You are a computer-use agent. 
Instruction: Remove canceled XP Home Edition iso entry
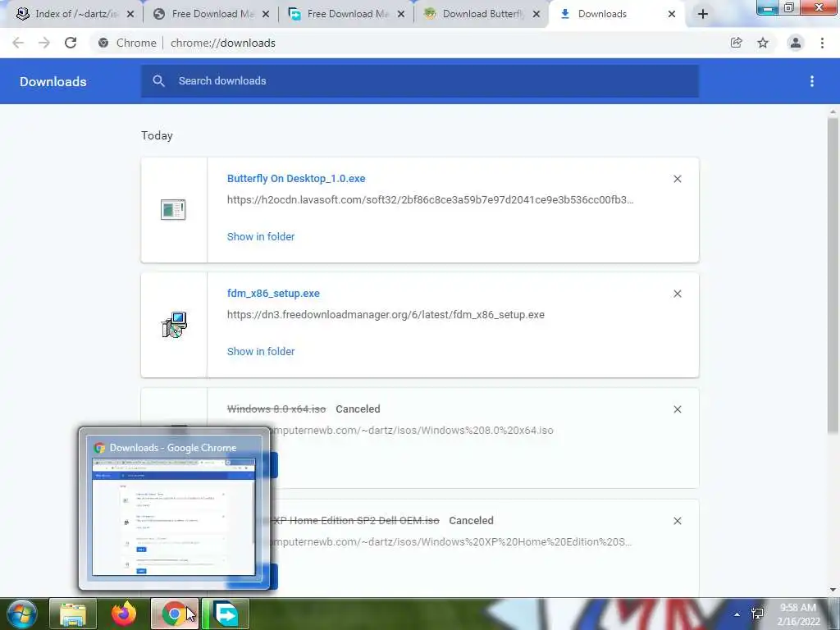point(678,521)
